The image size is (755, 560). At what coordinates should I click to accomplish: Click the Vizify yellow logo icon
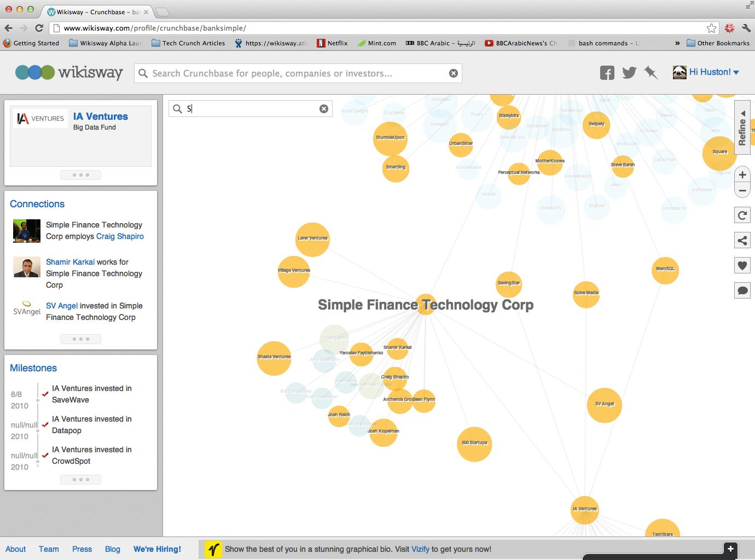(213, 549)
